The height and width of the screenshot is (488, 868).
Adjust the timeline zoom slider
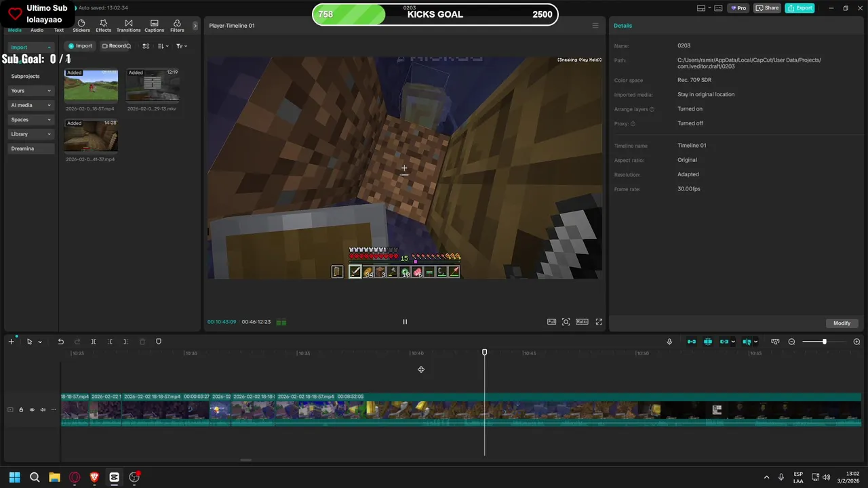point(824,342)
